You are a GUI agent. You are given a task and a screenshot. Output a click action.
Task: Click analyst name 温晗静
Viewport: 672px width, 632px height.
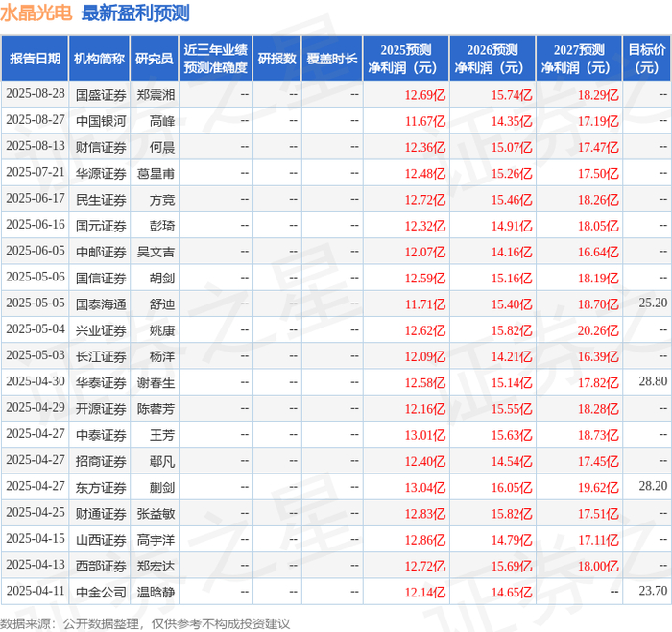156,592
